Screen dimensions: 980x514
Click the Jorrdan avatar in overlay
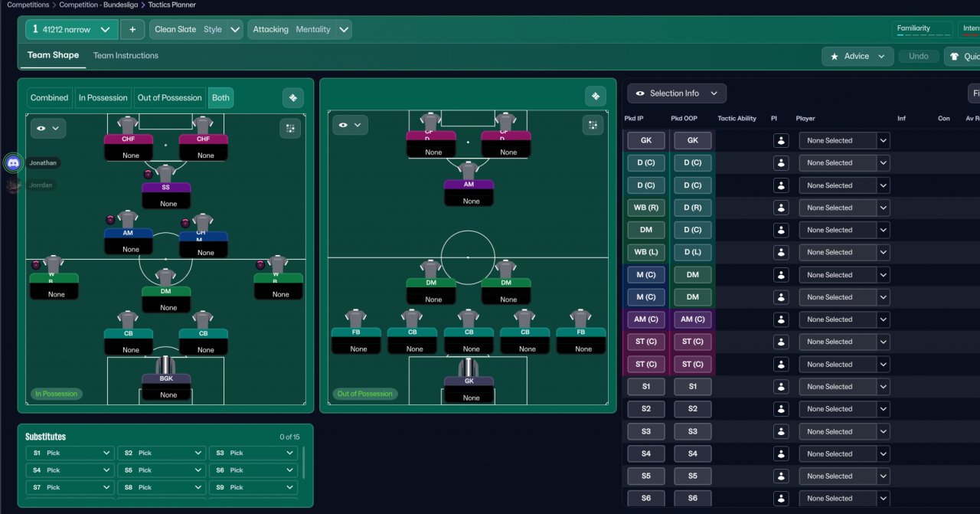(x=13, y=185)
